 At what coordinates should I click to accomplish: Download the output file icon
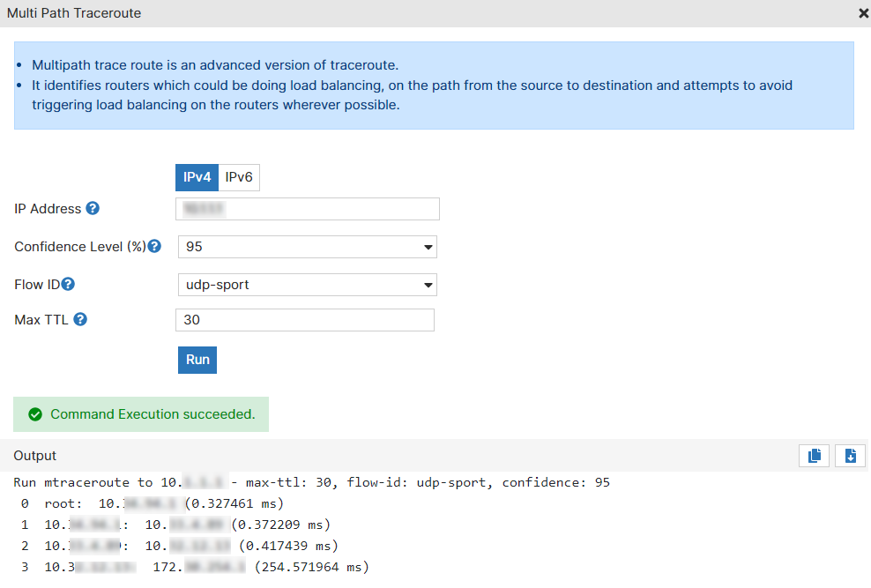point(850,456)
